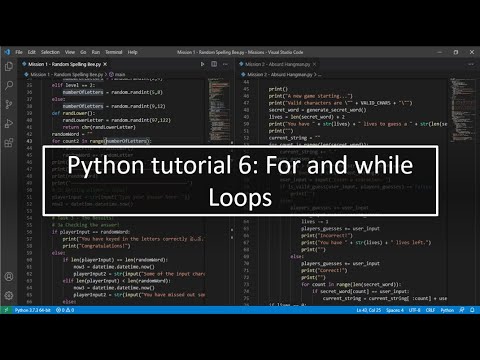Viewport: 480px width, 360px height.
Task: Click the line 'def randLower():' in left editor
Action: (73, 113)
